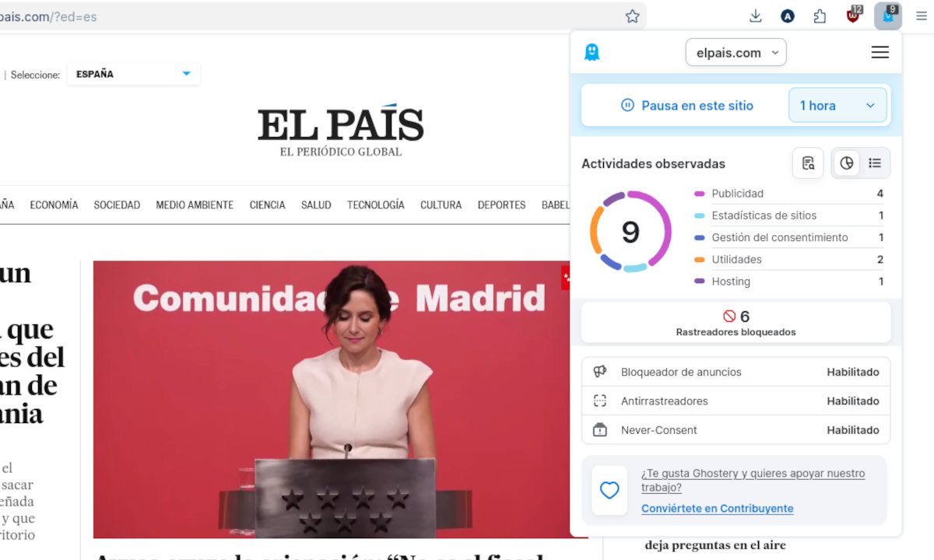Follow the Conviértete en Contribuyente link
Image resolution: width=934 pixels, height=560 pixels.
717,508
